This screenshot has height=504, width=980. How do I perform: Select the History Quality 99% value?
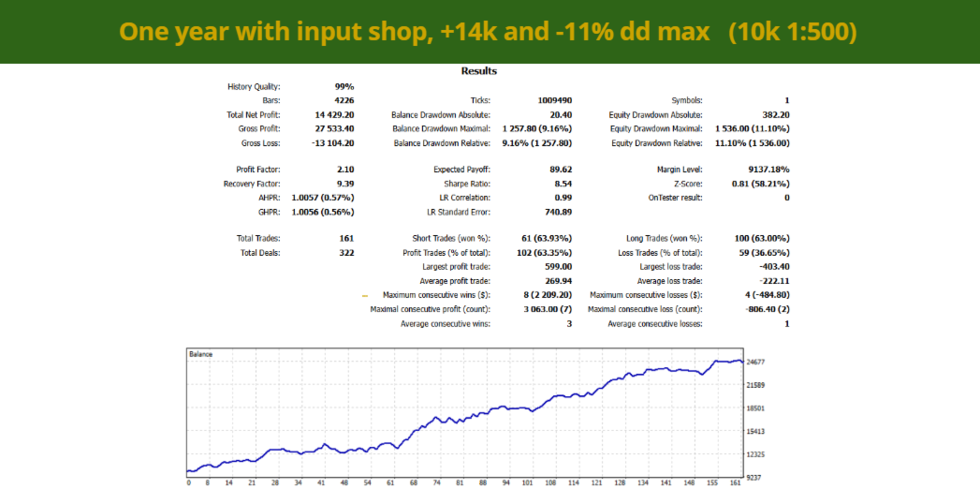[x=344, y=87]
